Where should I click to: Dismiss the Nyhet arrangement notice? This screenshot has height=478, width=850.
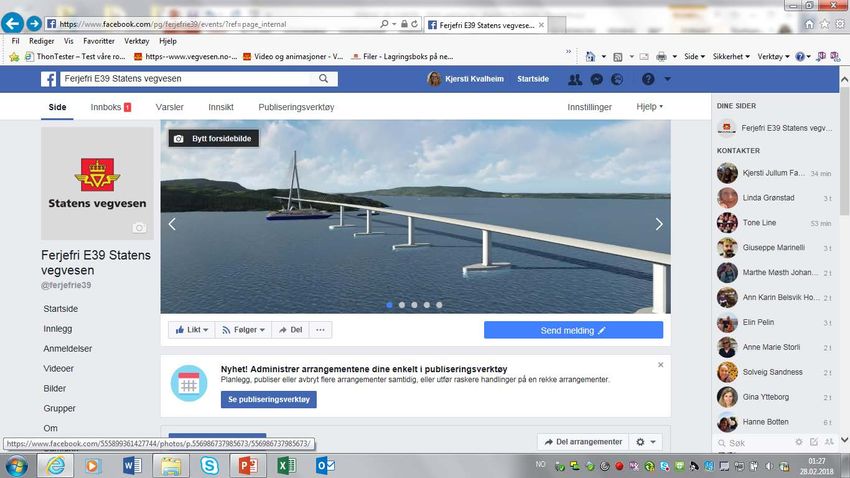[660, 365]
